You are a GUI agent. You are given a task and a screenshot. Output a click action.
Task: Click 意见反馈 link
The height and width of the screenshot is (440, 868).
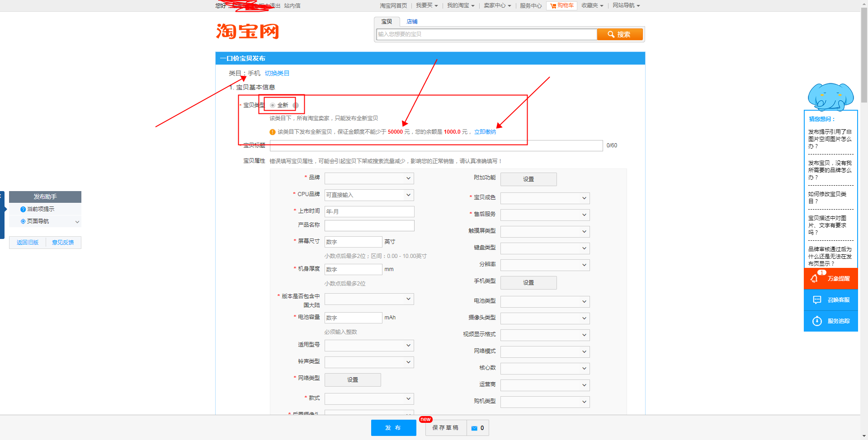pyautogui.click(x=63, y=243)
